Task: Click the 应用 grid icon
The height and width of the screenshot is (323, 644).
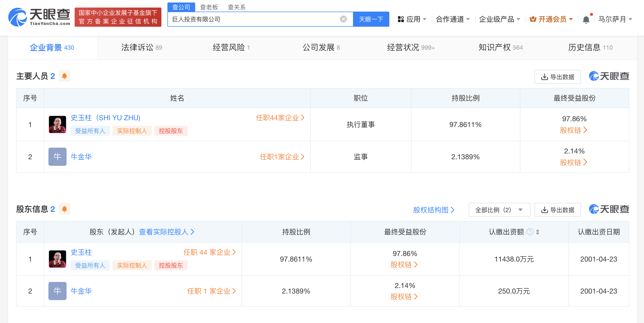Action: click(x=401, y=19)
